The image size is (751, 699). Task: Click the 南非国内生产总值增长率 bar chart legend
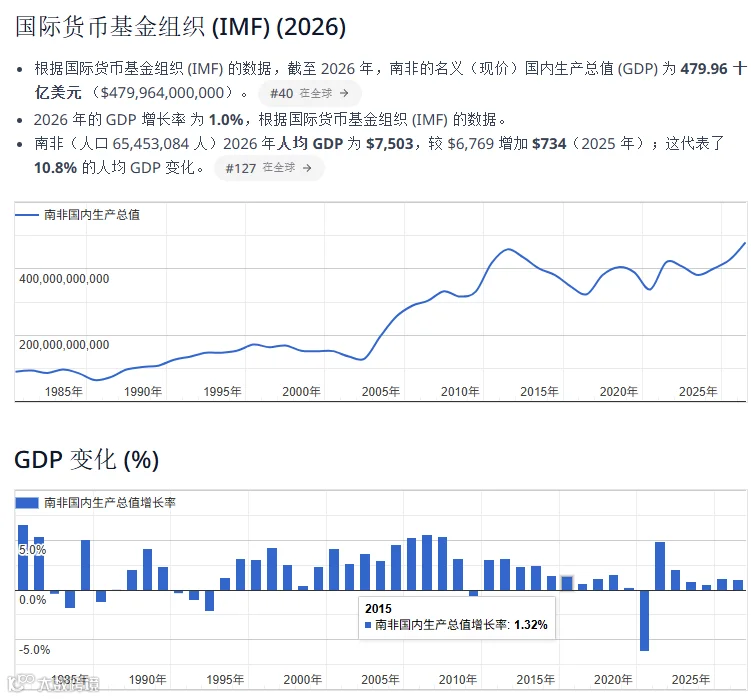96,503
